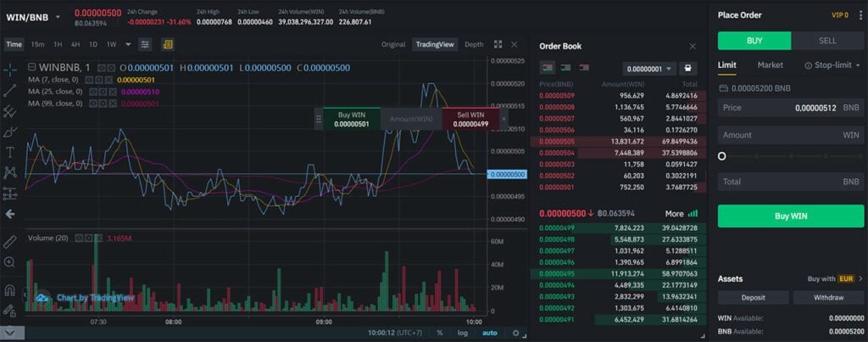Click the Price input field in Place Order
The width and height of the screenshot is (868, 342).
pyautogui.click(x=791, y=108)
